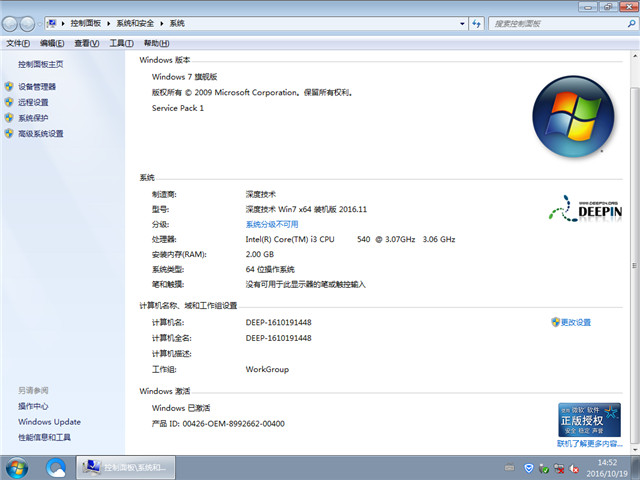
Task: Click the help question mark icon
Action: pyautogui.click(x=626, y=43)
